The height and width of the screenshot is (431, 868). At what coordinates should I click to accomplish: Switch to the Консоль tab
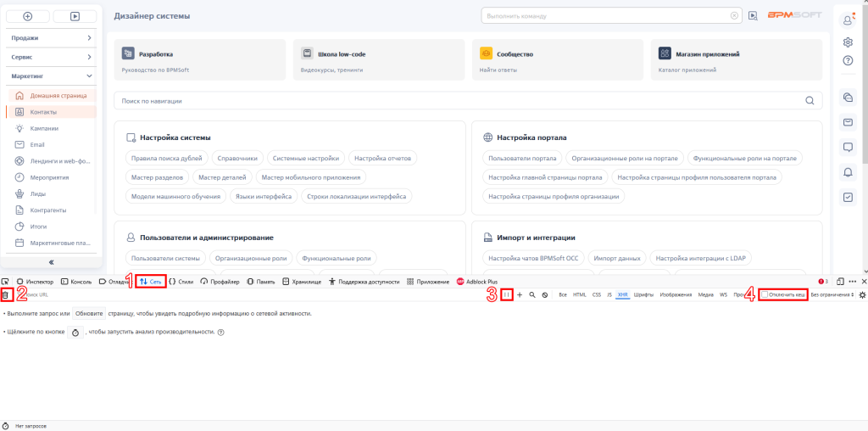click(76, 282)
